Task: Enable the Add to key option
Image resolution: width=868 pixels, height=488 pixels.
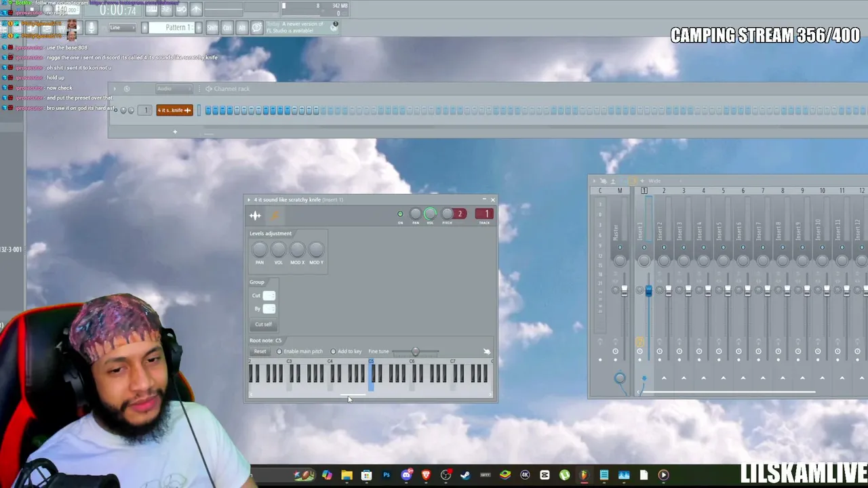Action: pos(346,351)
